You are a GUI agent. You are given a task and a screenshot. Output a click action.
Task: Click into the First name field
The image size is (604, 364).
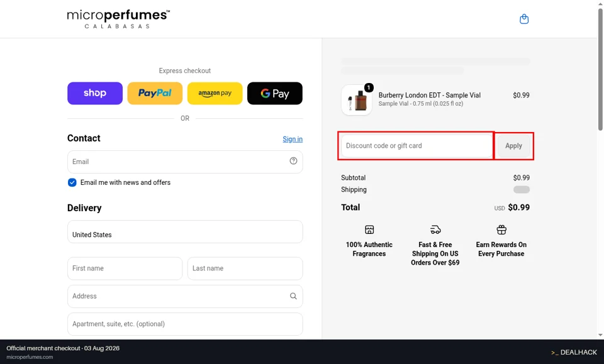(x=125, y=268)
